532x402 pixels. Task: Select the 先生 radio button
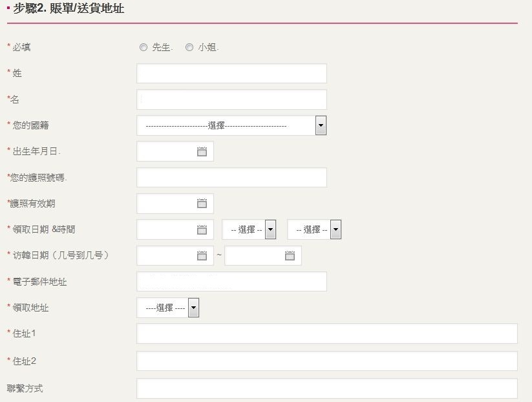pos(143,47)
